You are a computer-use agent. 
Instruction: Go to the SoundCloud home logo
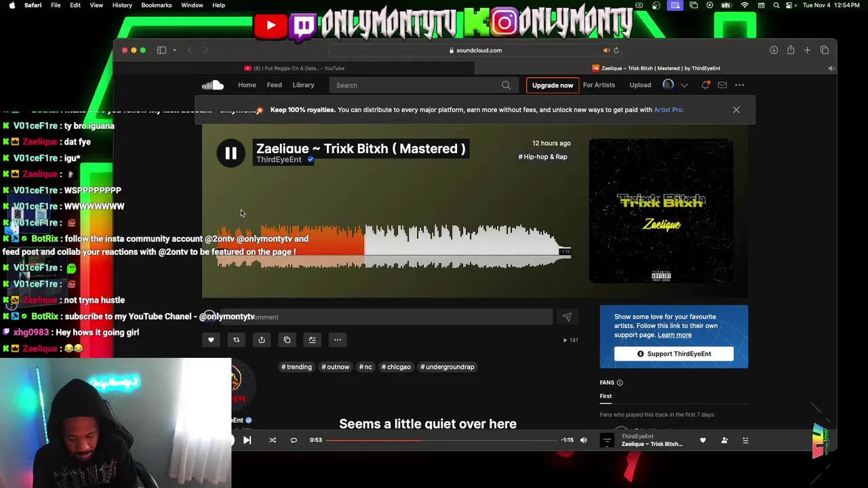(x=212, y=85)
